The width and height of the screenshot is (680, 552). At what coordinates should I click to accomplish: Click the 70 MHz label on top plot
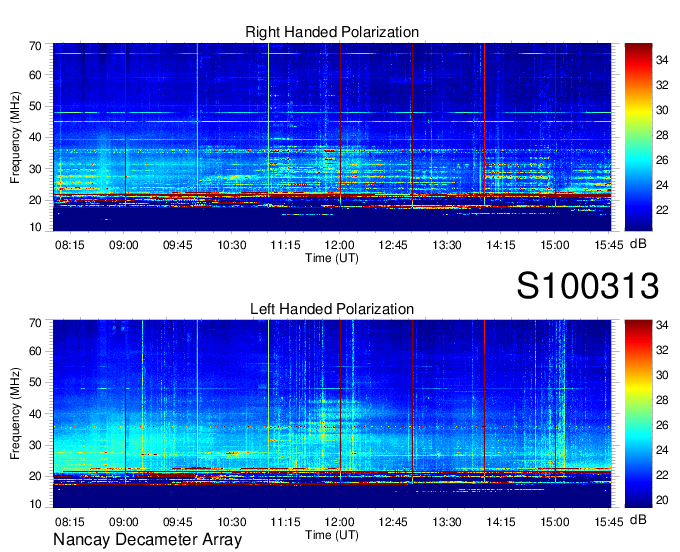[x=35, y=46]
